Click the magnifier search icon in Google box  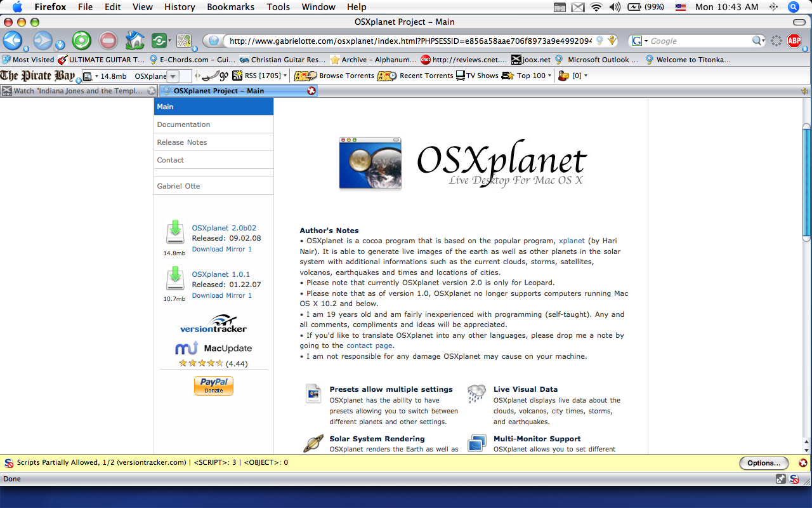coord(757,41)
